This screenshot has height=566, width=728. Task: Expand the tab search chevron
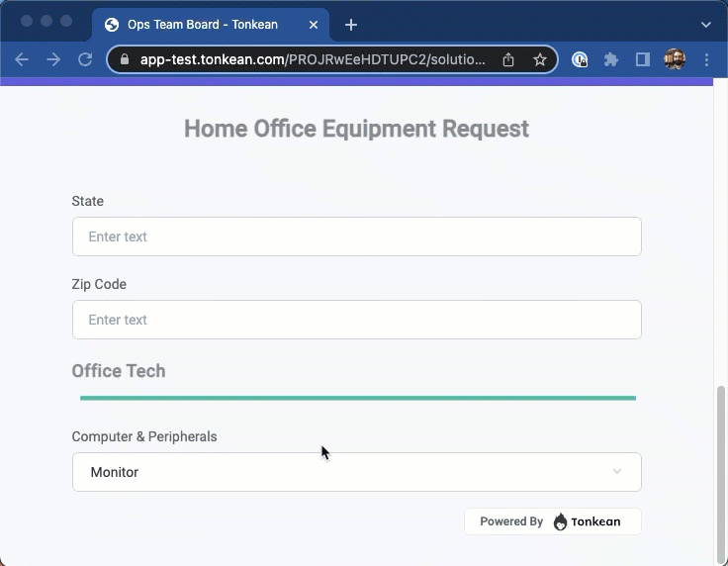point(706,24)
